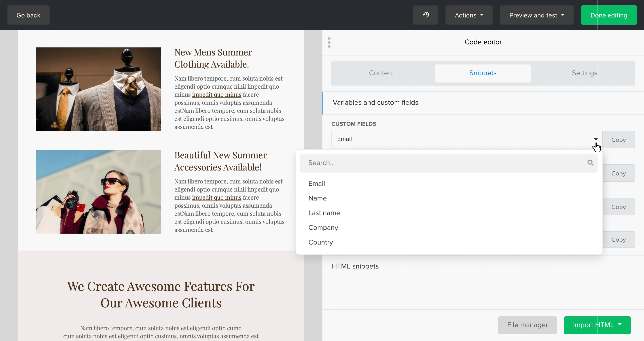This screenshot has height=341, width=644.
Task: Open the File manager
Action: 527,325
